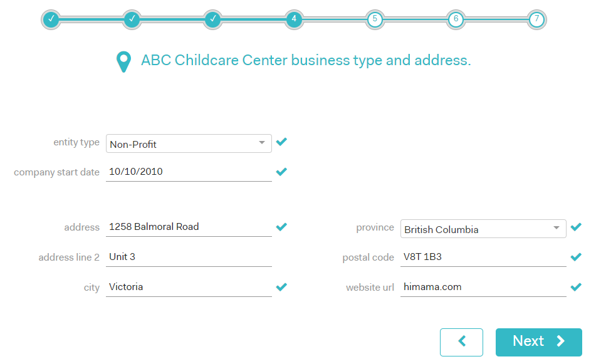Click checkmark icon beside postal code V8T 1B3
Viewport: 601px width, 364px height.
pos(576,257)
